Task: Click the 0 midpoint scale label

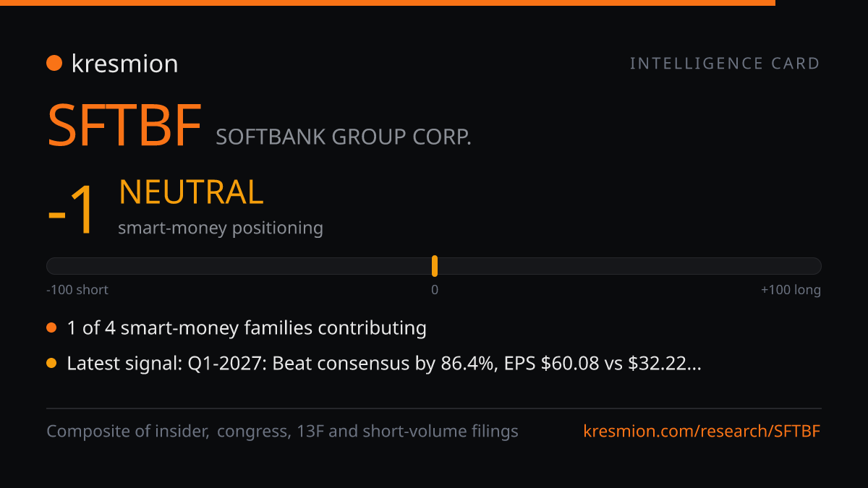Action: 435,290
